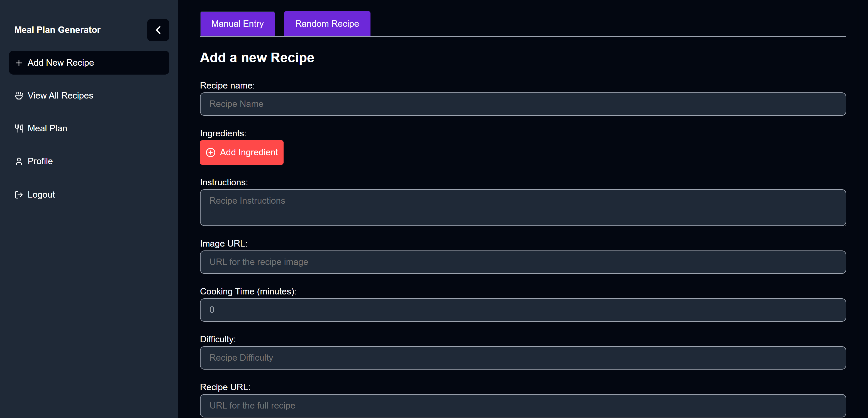
Task: Click the plus icon beside Add New Recipe
Action: click(19, 63)
